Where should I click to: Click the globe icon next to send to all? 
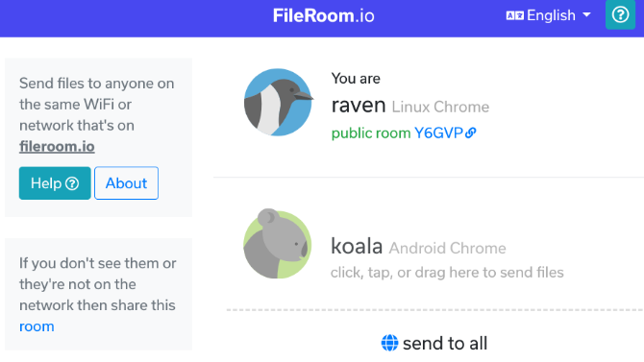click(x=389, y=343)
